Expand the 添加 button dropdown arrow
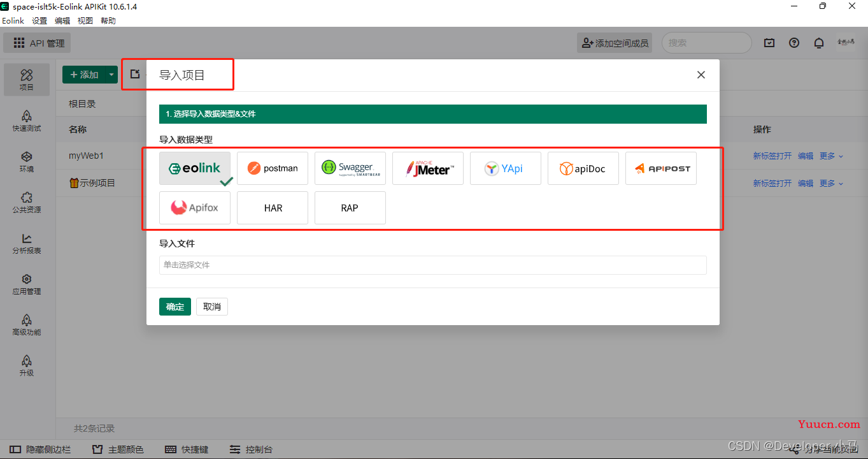868x459 pixels. click(x=111, y=75)
